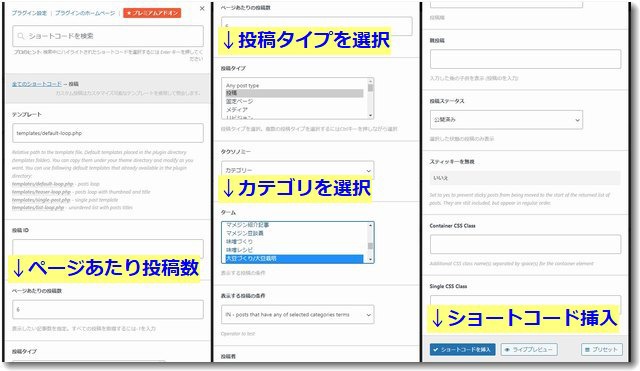Click ページあたりの投稿数 field showing 6
This screenshot has height=371, width=640.
[x=108, y=309]
